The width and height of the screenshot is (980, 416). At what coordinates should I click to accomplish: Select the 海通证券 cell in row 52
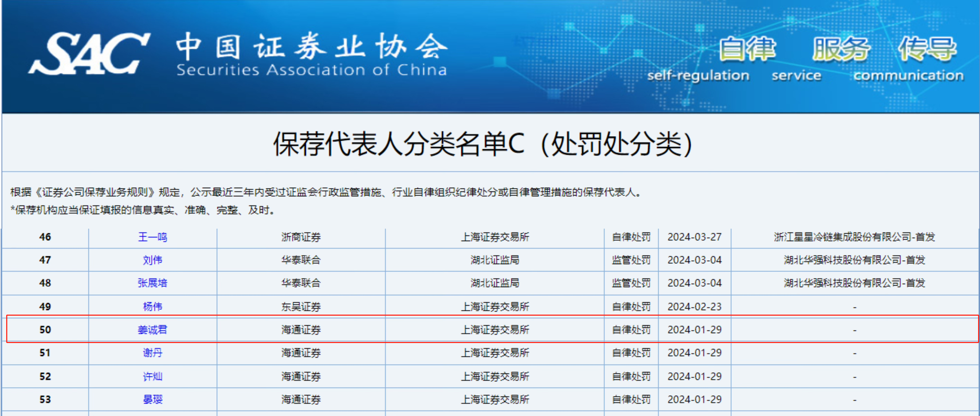[301, 376]
